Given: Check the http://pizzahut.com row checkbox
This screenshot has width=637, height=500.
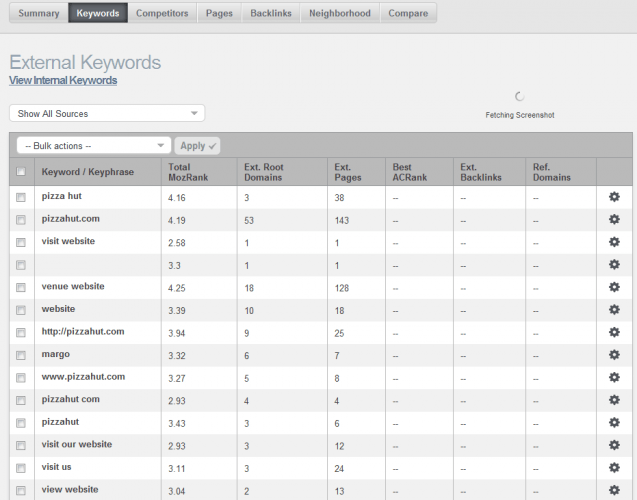Looking at the screenshot, I should click(21, 333).
